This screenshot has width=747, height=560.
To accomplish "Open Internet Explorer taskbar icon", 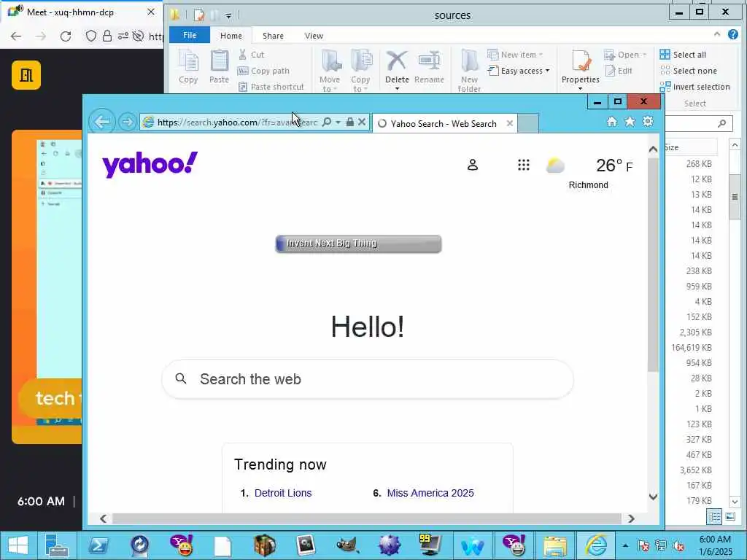I will point(597,545).
